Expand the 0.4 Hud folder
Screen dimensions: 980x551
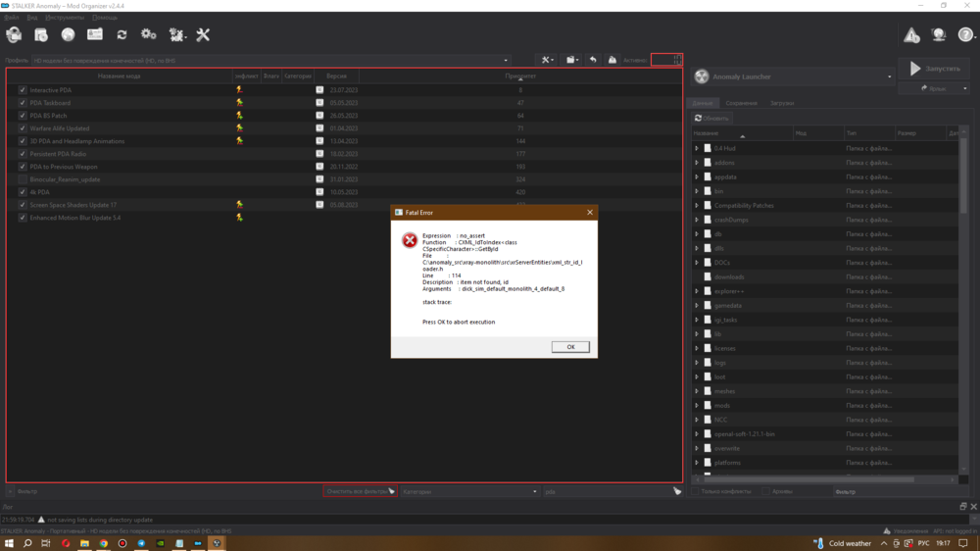pyautogui.click(x=696, y=148)
